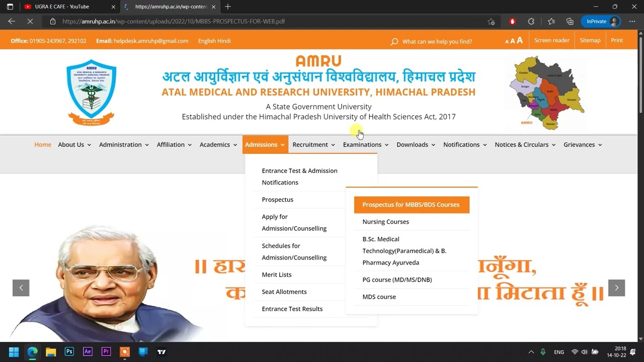Select the medium A font size
Viewport: 644px width, 362px height.
pyautogui.click(x=513, y=41)
